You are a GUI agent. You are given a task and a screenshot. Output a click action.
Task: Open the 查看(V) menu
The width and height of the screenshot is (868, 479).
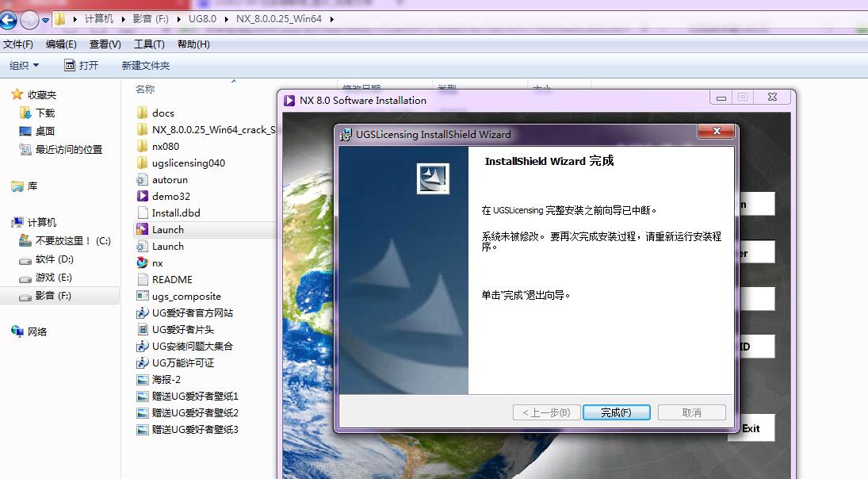tap(105, 44)
